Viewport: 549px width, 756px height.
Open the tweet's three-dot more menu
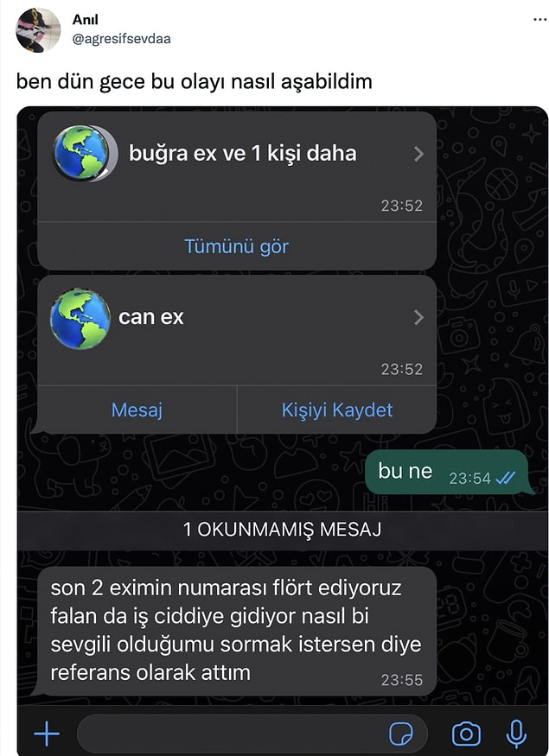(x=539, y=19)
